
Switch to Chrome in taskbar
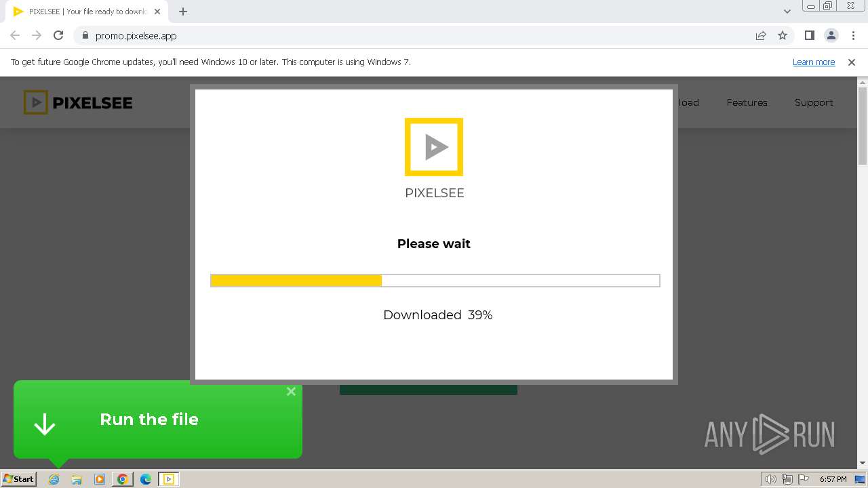point(123,479)
